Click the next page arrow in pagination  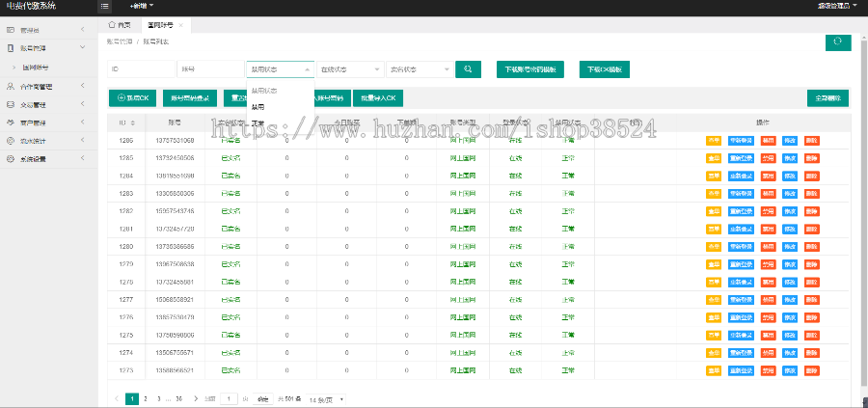pos(196,398)
